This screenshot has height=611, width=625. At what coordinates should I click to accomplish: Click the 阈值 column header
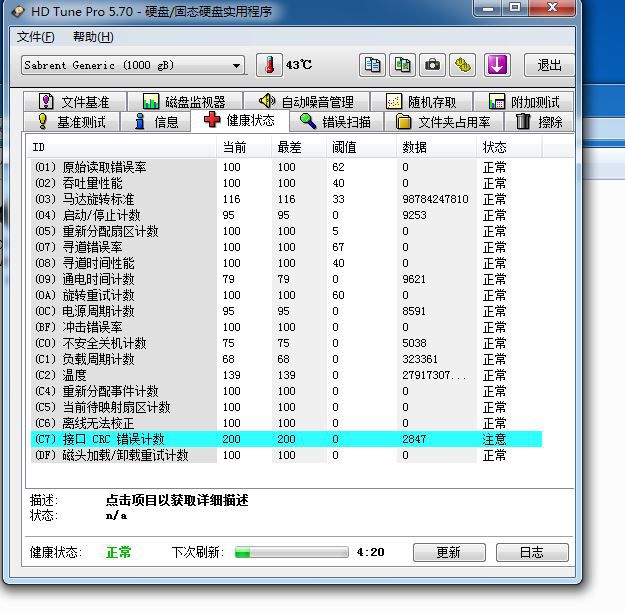[361, 147]
